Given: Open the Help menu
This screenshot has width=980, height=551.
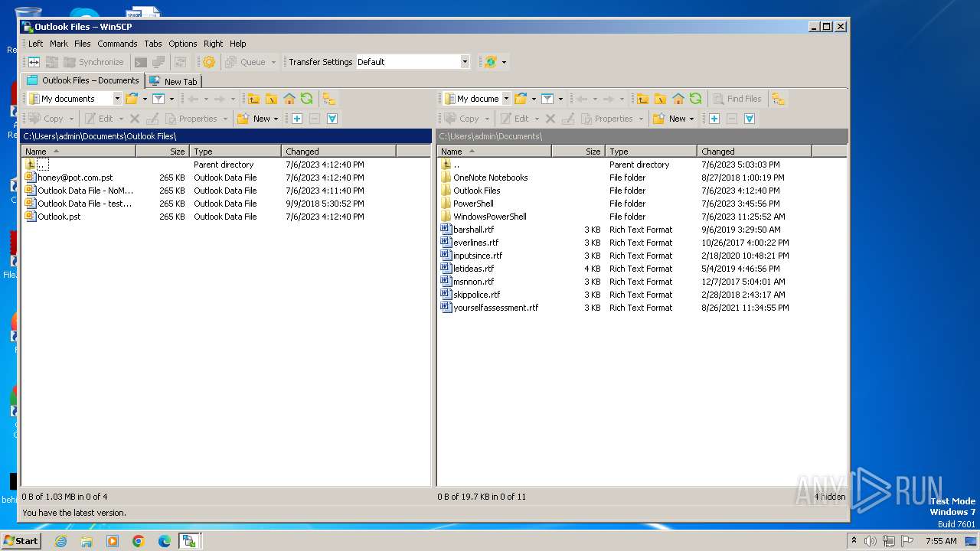Looking at the screenshot, I should [238, 44].
